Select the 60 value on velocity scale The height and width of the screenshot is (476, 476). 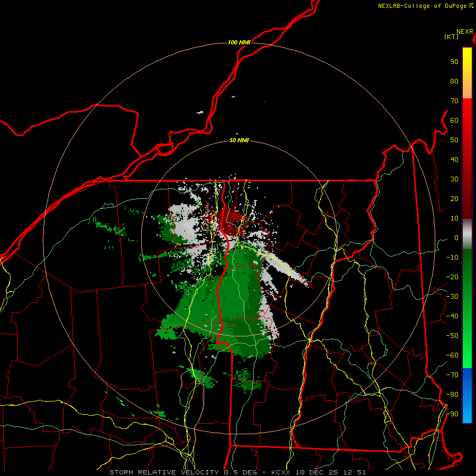click(454, 121)
